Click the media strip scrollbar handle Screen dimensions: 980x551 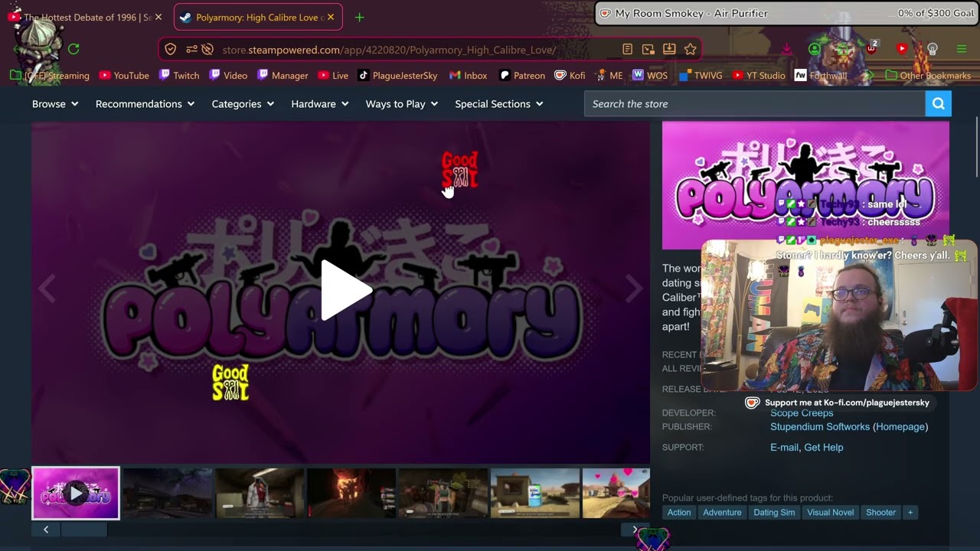pos(84,530)
